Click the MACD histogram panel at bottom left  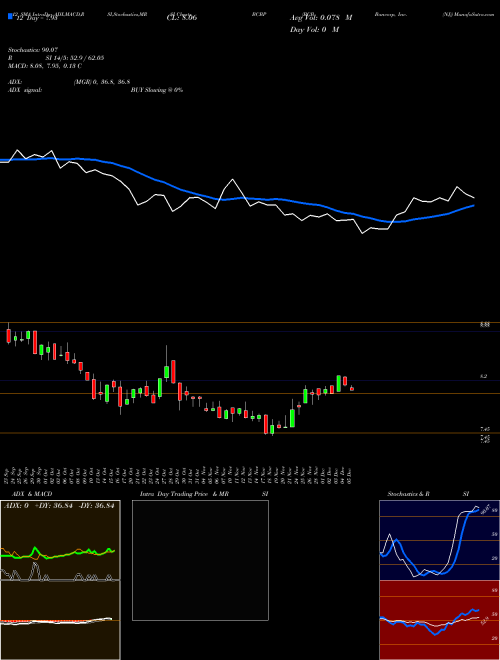tap(60, 620)
